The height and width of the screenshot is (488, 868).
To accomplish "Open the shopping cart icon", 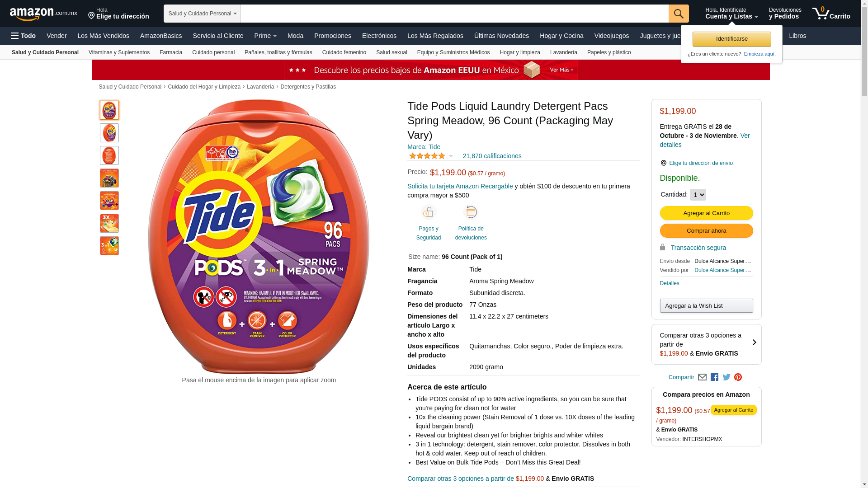I will (x=831, y=14).
